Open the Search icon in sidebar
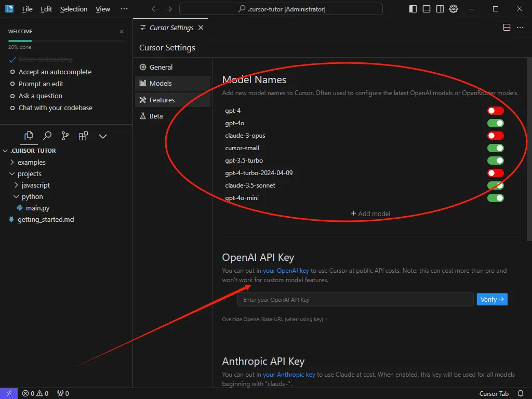 tap(47, 136)
